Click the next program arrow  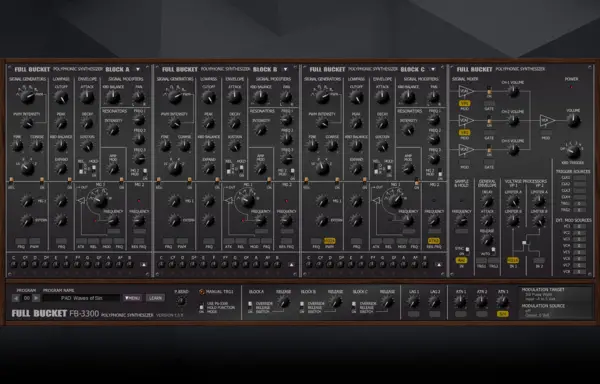tap(36, 298)
